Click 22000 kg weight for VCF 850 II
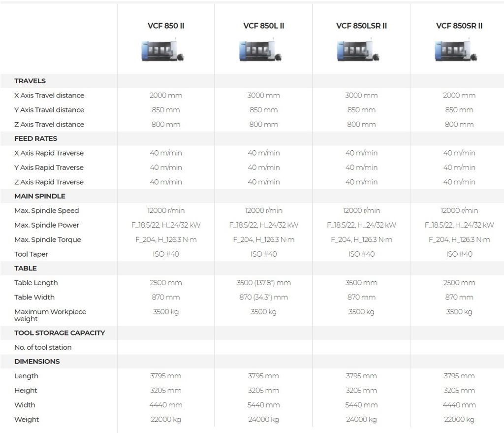 pyautogui.click(x=166, y=419)
